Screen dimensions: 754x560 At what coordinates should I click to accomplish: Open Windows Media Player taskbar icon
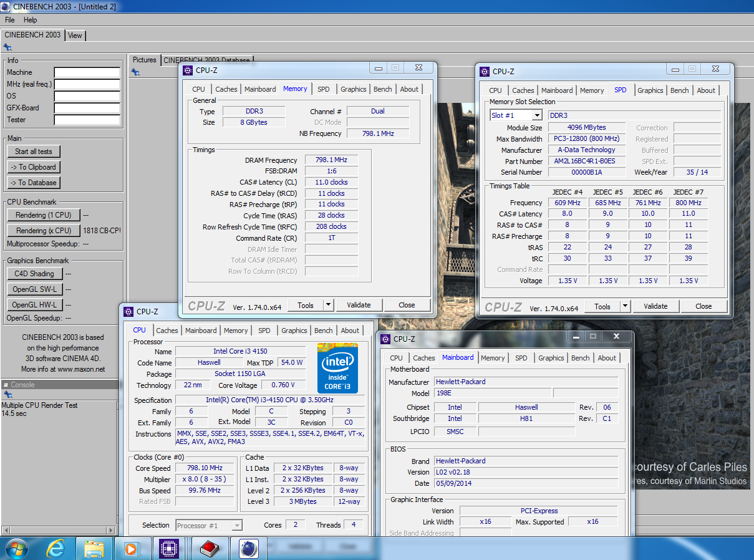pyautogui.click(x=131, y=549)
